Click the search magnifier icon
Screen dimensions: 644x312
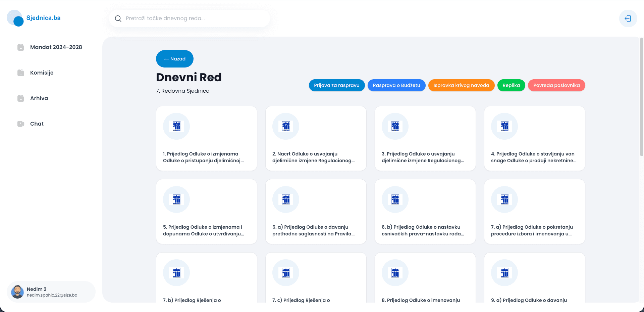pos(118,18)
